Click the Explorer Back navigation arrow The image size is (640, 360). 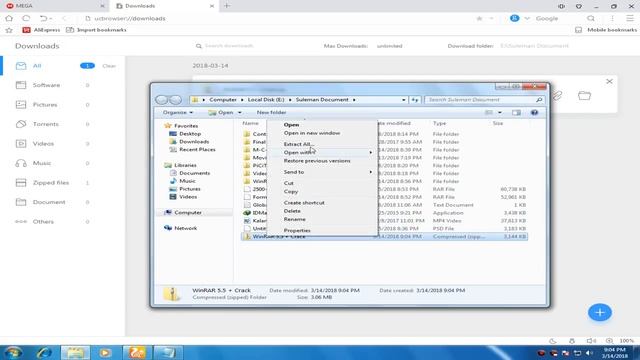(x=162, y=100)
